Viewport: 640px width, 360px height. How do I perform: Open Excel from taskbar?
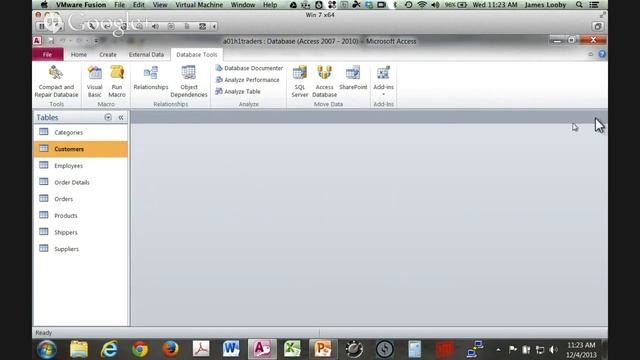coord(292,349)
